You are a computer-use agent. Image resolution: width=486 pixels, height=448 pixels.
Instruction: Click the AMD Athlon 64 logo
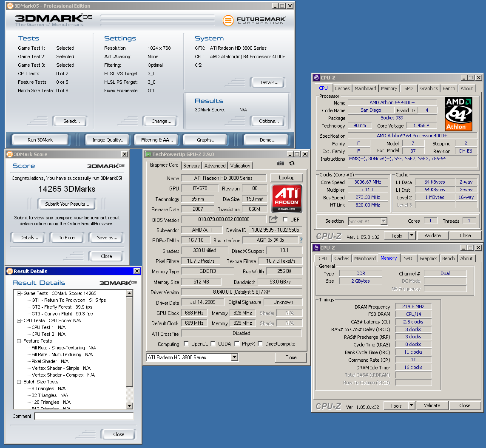[x=458, y=114]
